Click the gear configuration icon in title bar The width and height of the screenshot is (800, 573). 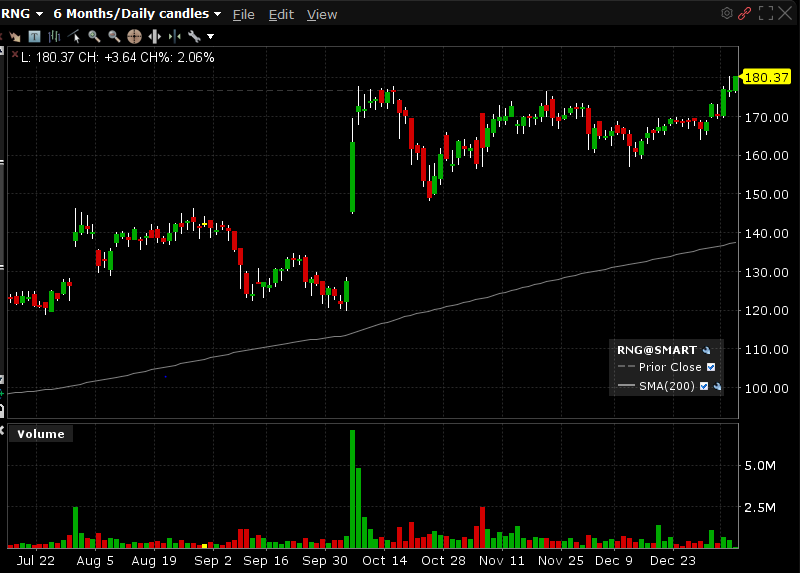pos(727,13)
